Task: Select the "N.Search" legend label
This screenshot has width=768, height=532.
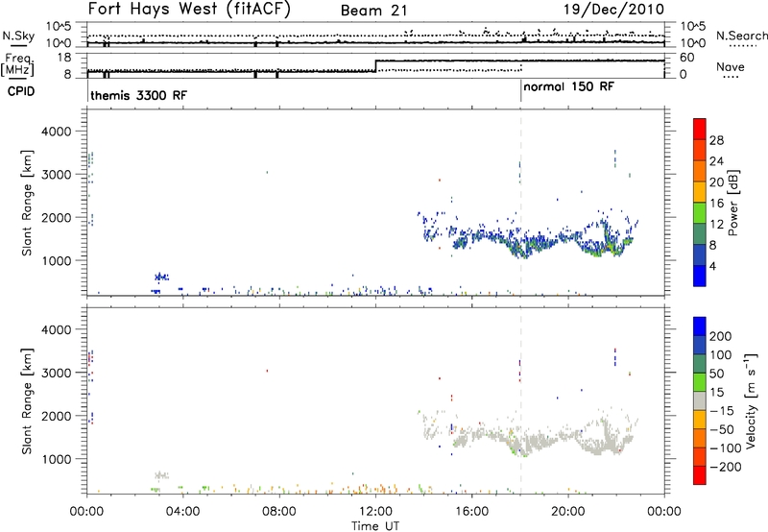Action: pyautogui.click(x=741, y=36)
